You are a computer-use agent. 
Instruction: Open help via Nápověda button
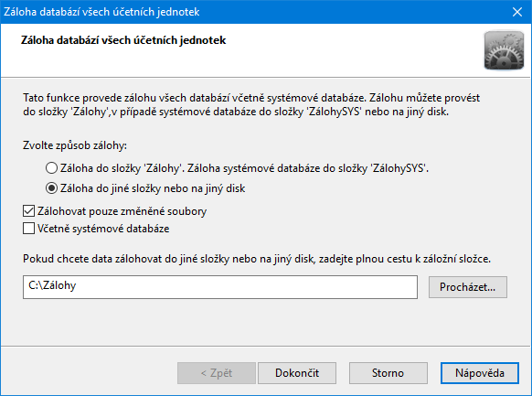[480, 373]
